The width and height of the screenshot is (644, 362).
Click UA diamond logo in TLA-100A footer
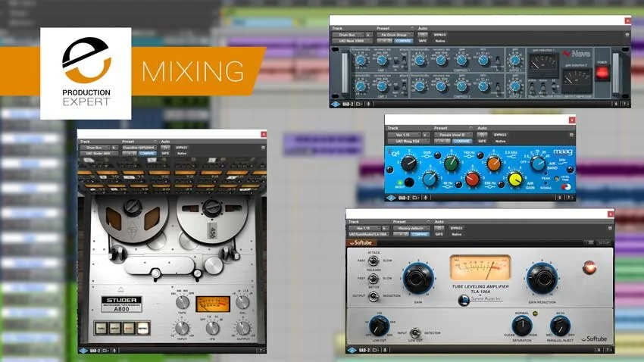(352, 350)
